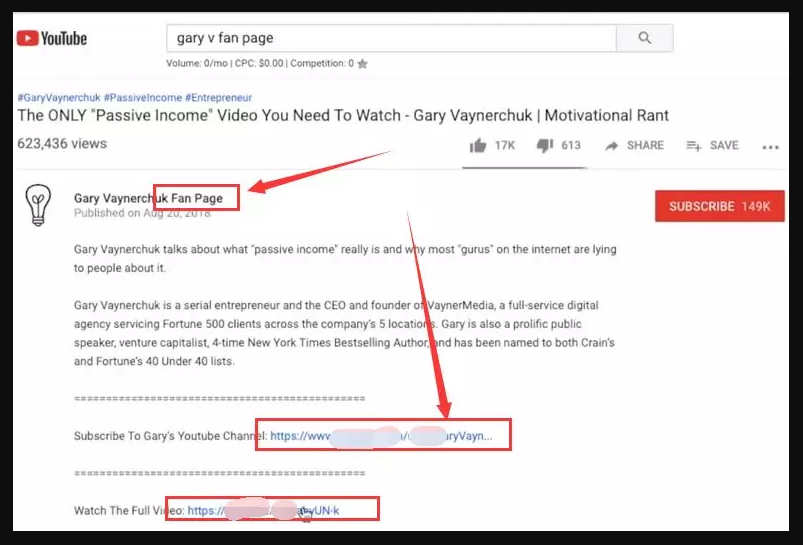Open the lightbulb channel avatar
This screenshot has height=545, width=803.
click(x=38, y=205)
